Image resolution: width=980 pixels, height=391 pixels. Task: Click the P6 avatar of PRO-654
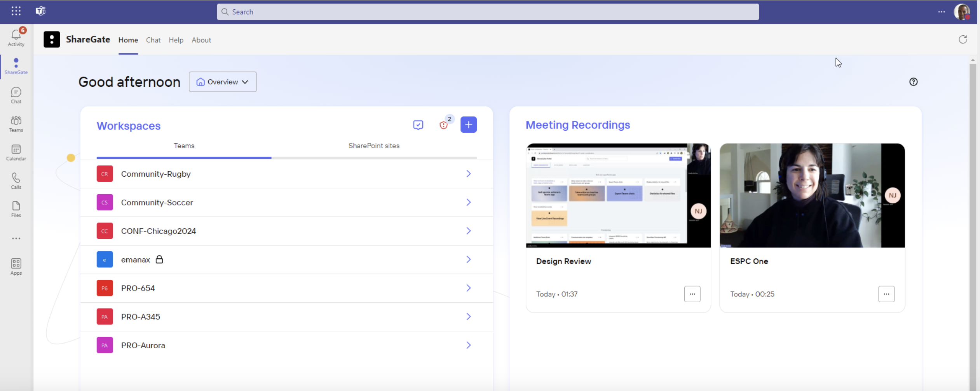pos(105,288)
